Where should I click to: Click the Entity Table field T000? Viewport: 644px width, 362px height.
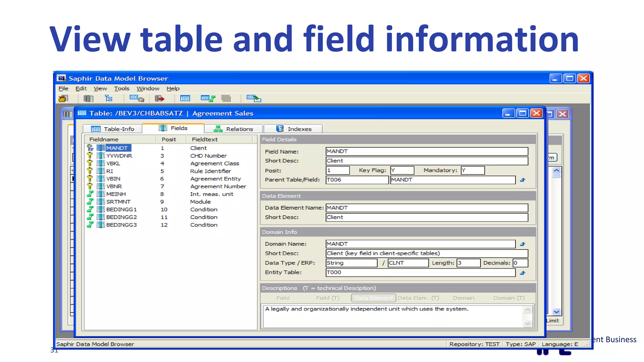(x=420, y=272)
